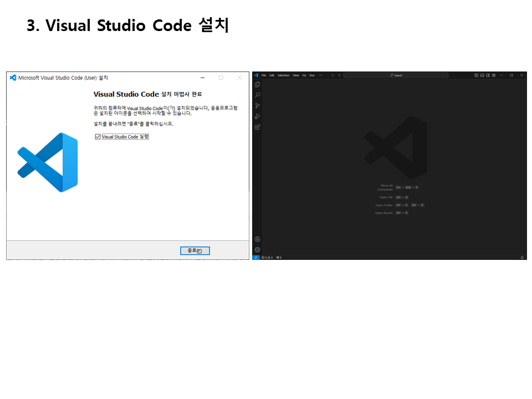Click the 'Open File' shortcut text
532x399 pixels.
pos(386,197)
